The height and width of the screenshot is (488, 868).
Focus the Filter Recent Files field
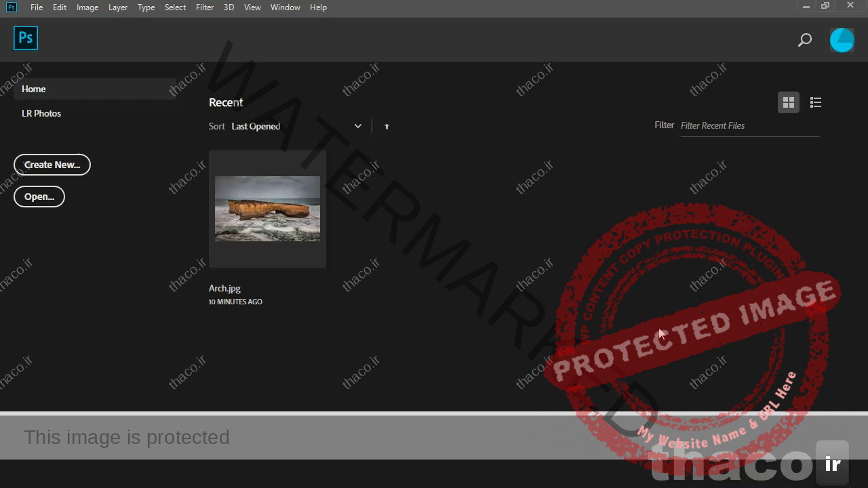(x=749, y=126)
